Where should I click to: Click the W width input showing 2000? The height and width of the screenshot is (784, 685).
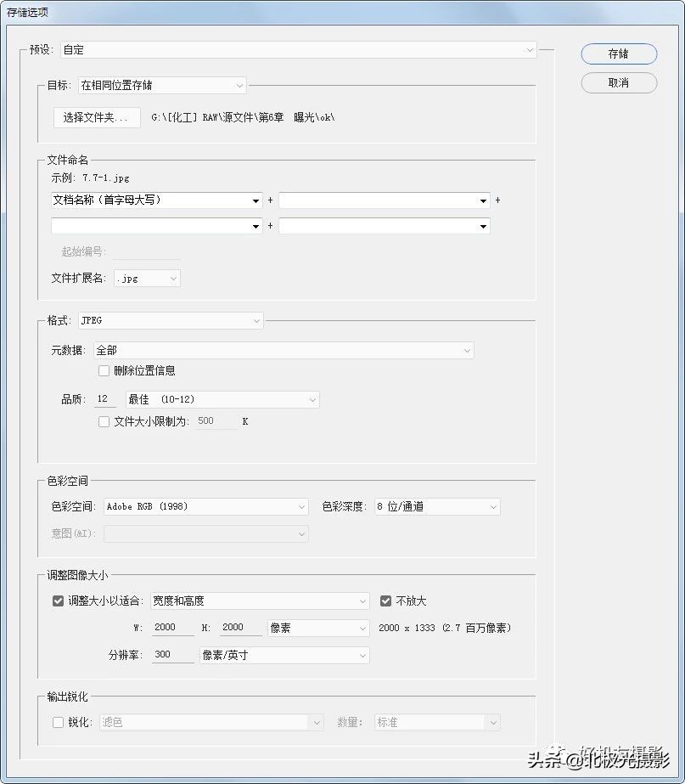click(x=172, y=627)
